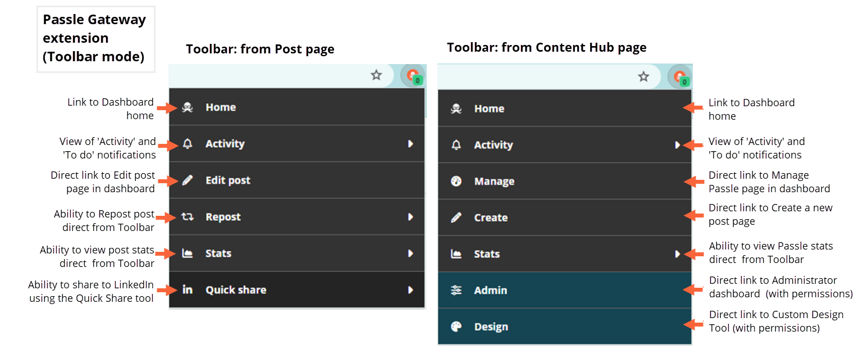The height and width of the screenshot is (358, 868).
Task: Choose the Admin menu item
Action: click(565, 291)
